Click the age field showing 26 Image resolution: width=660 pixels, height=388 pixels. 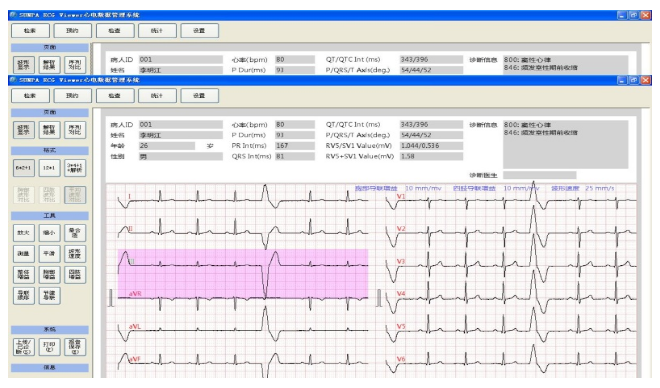(x=167, y=146)
